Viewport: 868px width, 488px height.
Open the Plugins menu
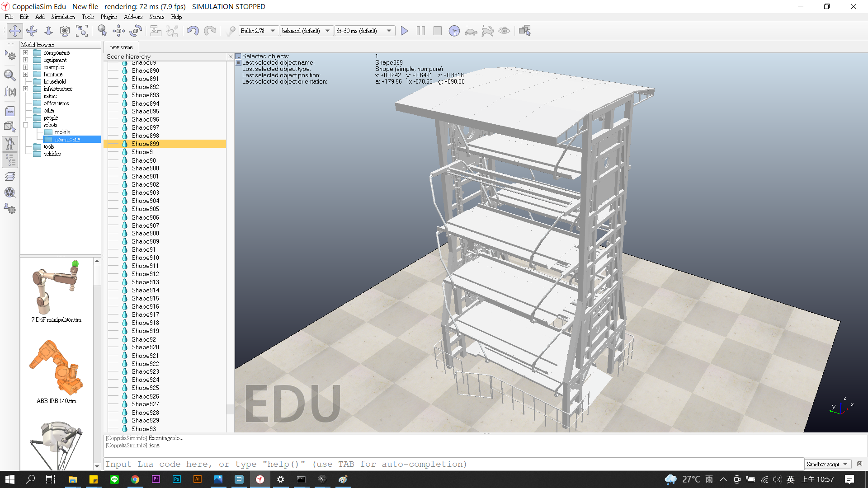(x=108, y=17)
